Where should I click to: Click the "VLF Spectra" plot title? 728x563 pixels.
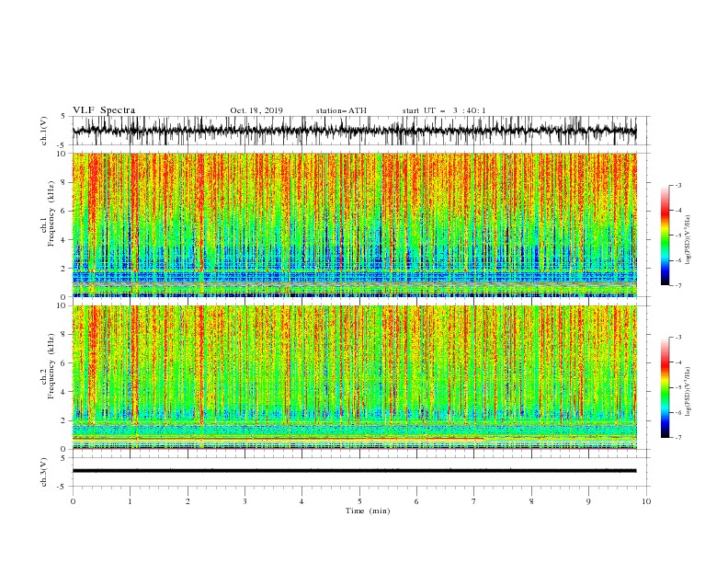coord(104,110)
